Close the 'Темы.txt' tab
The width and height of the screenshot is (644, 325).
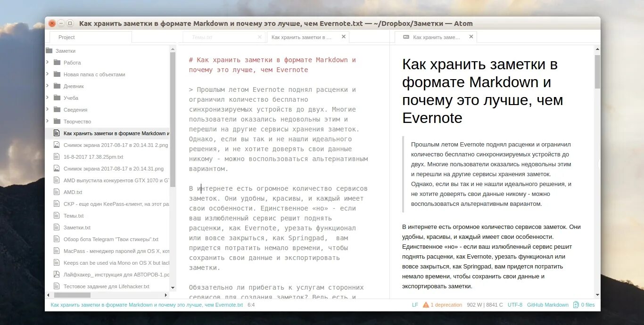point(259,36)
